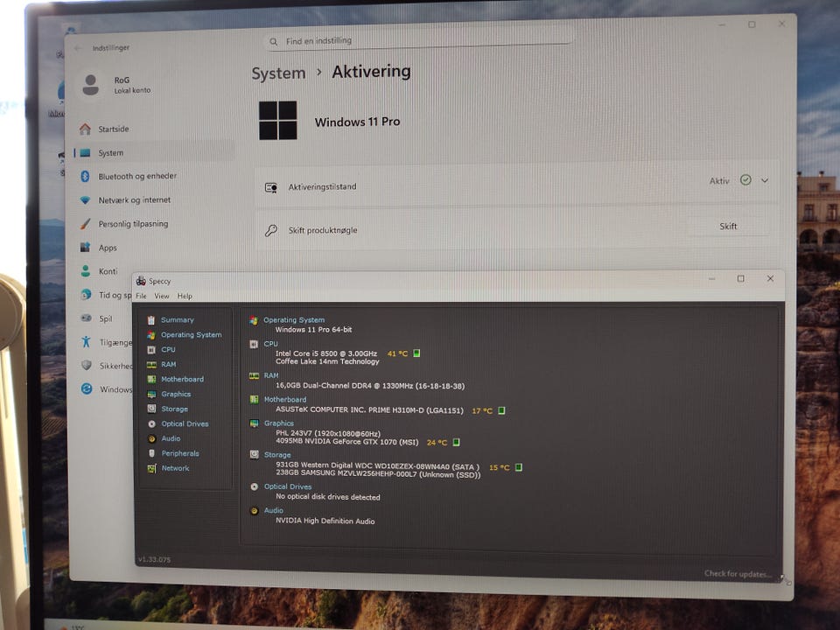Click the Startside home icon in Settings
840x630 pixels.
pyautogui.click(x=85, y=129)
